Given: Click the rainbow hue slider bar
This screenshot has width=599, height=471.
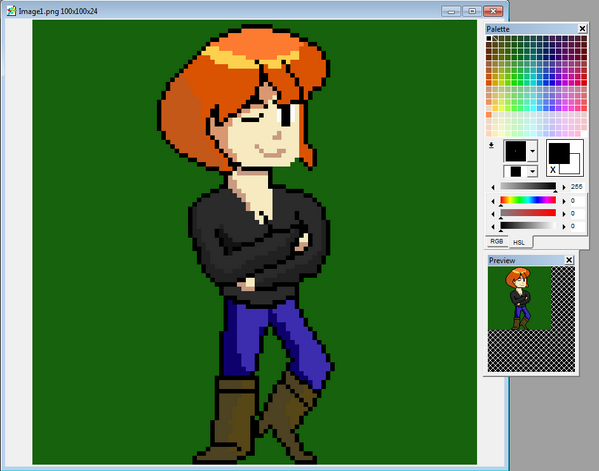Looking at the screenshot, I should pyautogui.click(x=528, y=200).
